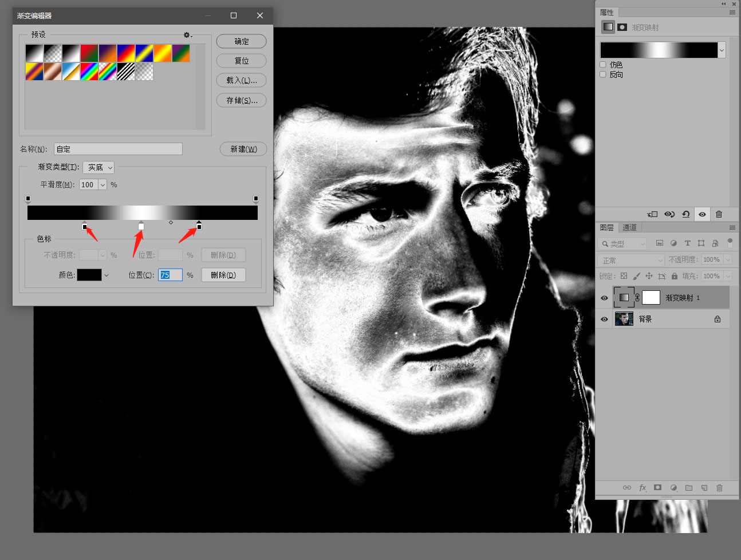Collapse the Properties panel with double arrows

724,3
